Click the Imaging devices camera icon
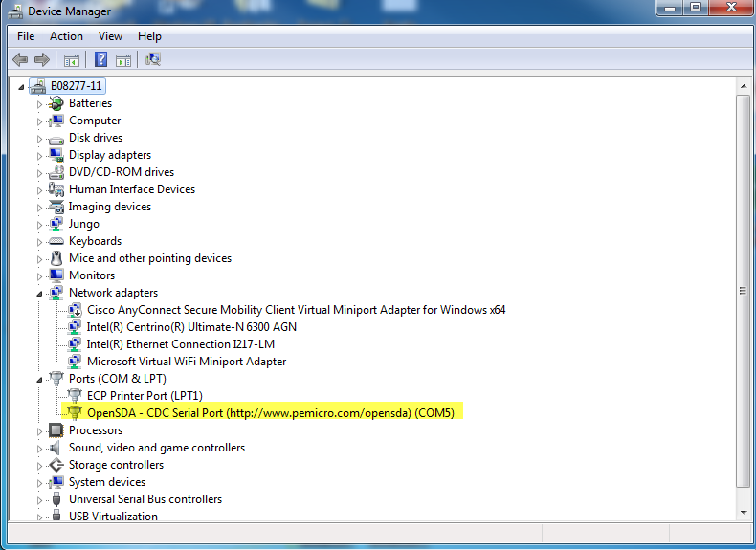 (56, 207)
